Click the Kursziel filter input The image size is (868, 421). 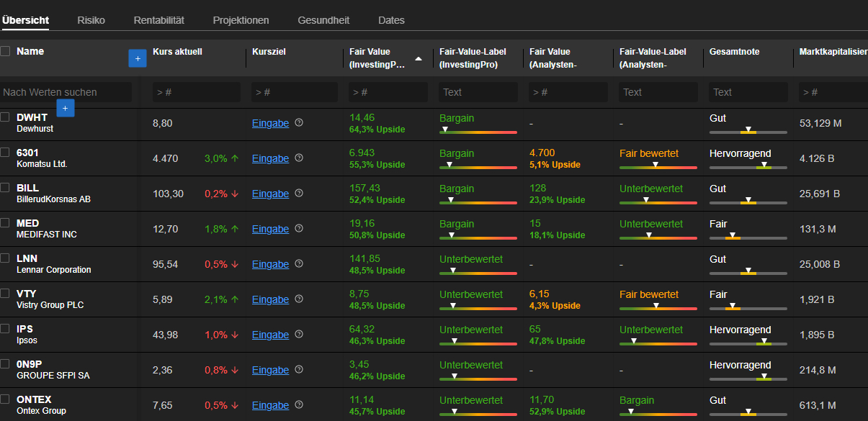(294, 92)
